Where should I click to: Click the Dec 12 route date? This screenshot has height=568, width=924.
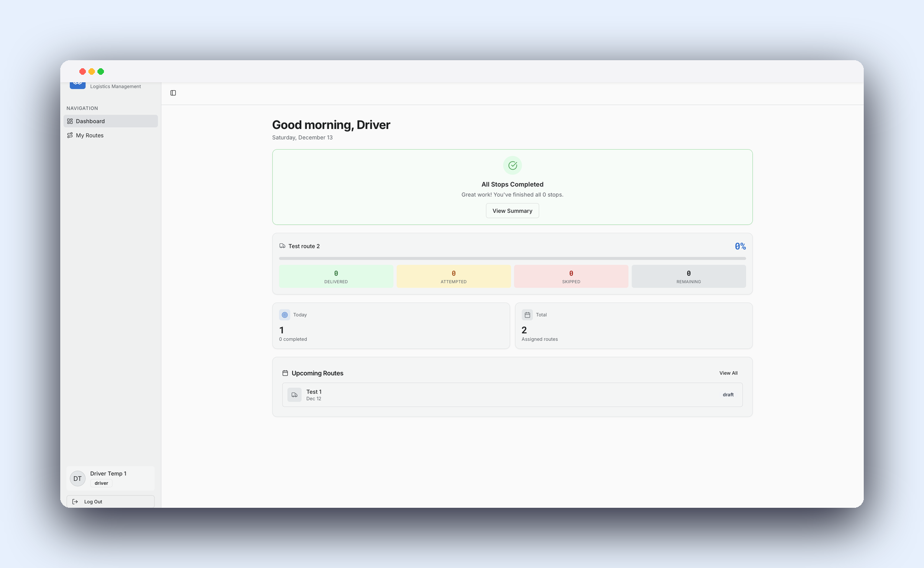[314, 399]
